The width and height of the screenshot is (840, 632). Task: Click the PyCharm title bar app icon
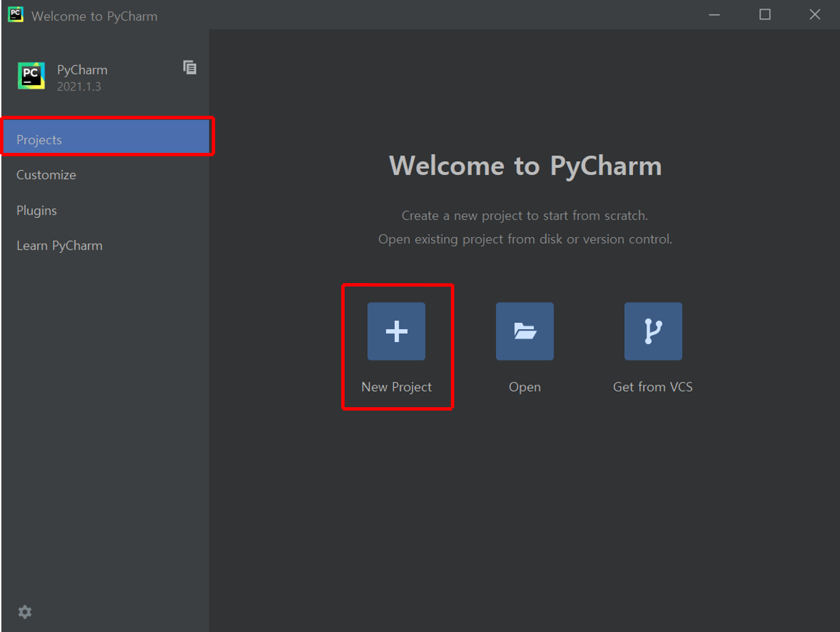15,14
